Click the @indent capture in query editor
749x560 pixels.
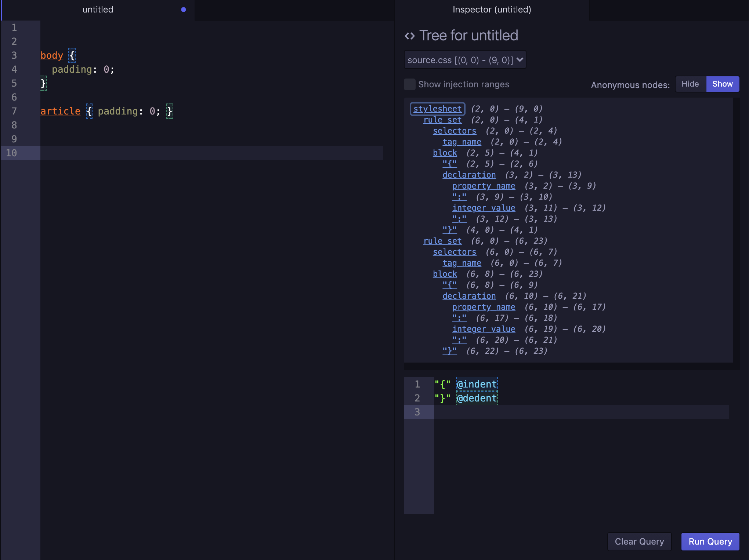point(477,384)
